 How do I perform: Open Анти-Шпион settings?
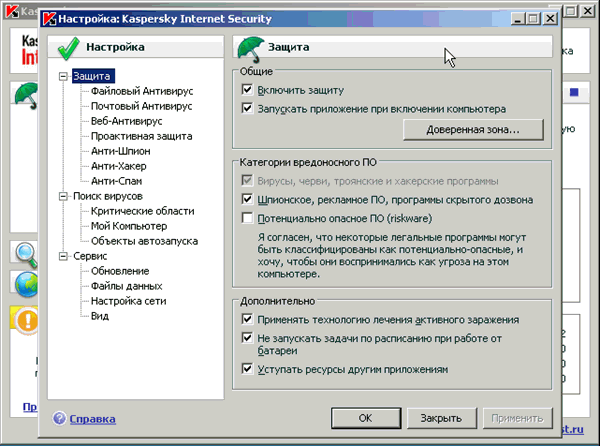[x=121, y=151]
